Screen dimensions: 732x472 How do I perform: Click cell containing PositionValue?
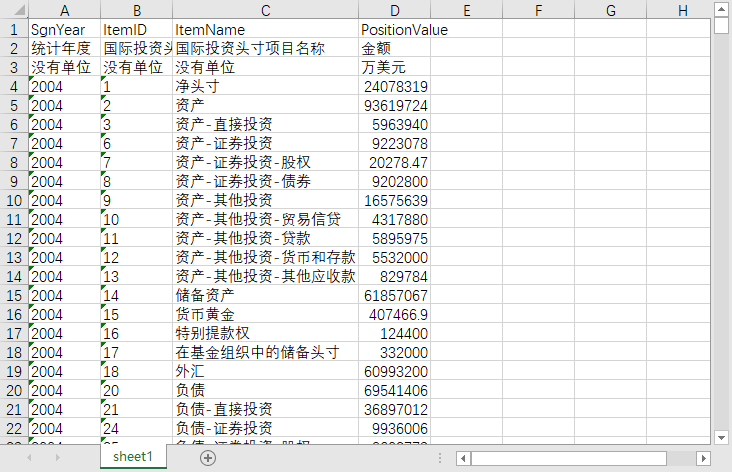pyautogui.click(x=394, y=29)
